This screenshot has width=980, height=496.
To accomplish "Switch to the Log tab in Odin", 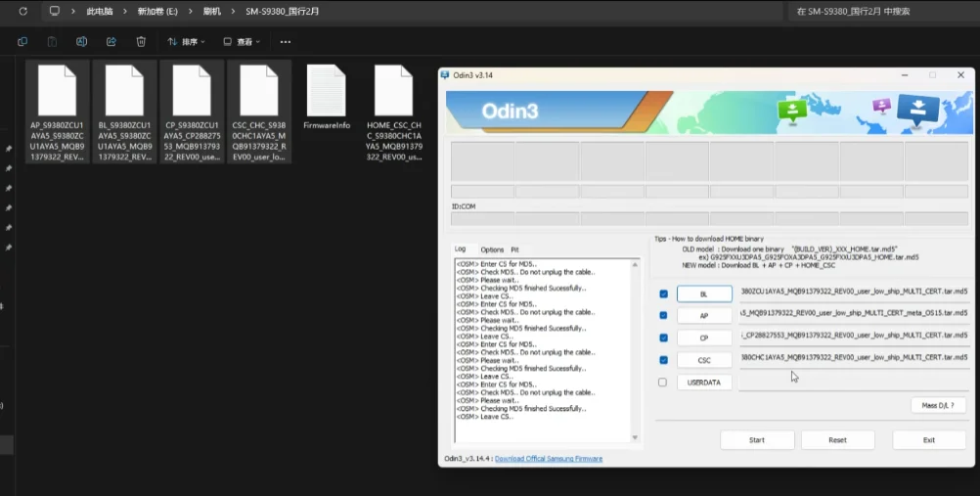I will click(460, 248).
